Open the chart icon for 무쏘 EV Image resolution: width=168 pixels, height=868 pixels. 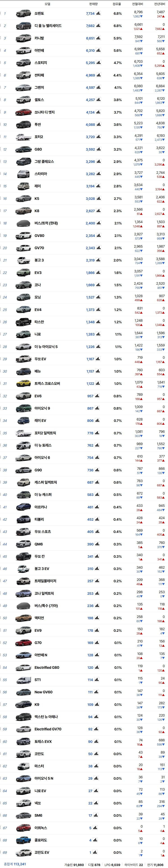[x=98, y=359]
